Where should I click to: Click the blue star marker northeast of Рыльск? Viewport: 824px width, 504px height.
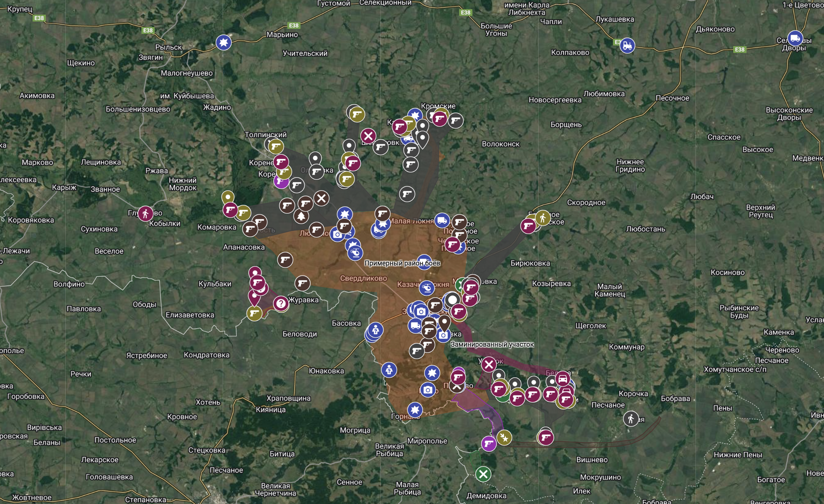(x=224, y=43)
